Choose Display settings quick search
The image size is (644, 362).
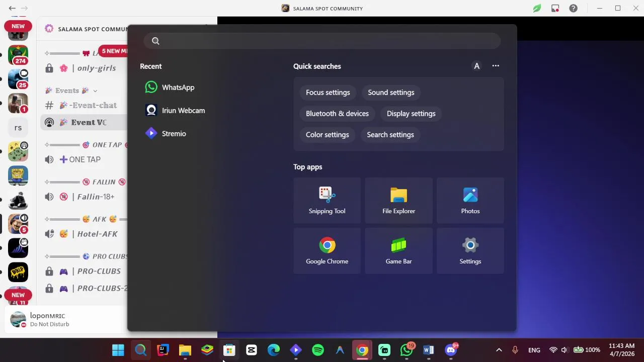coord(411,114)
